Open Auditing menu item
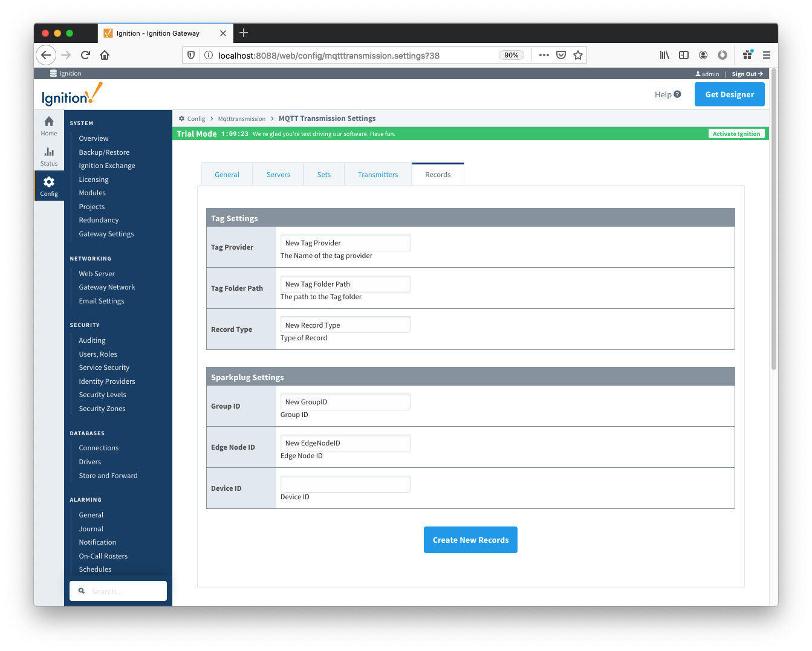Viewport: 812px width, 651px height. (x=92, y=340)
